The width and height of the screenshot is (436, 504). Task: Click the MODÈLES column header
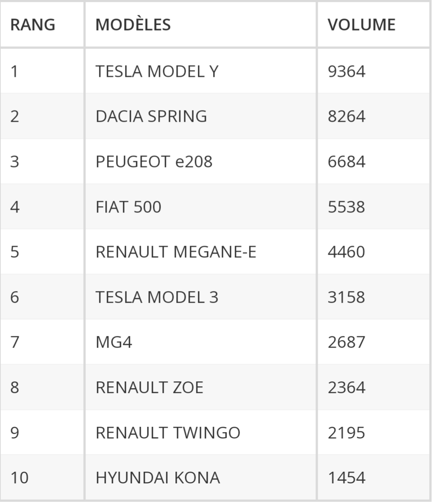click(x=133, y=25)
